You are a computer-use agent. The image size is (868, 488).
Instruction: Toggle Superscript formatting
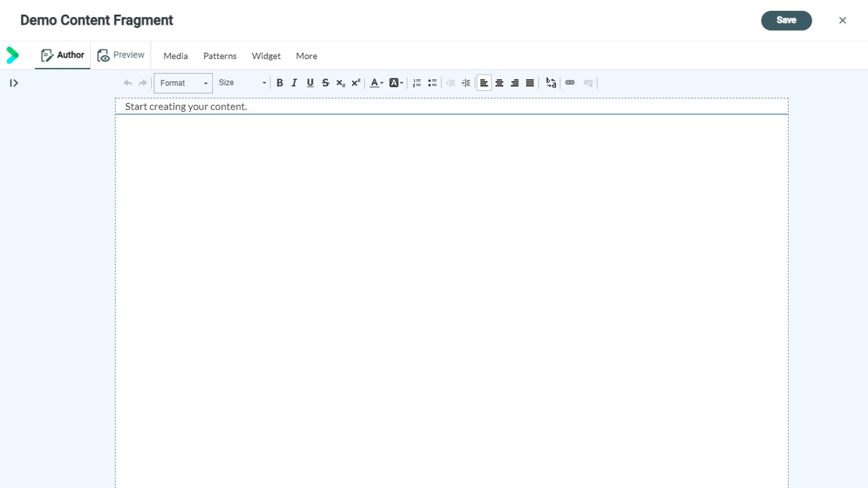tap(356, 83)
